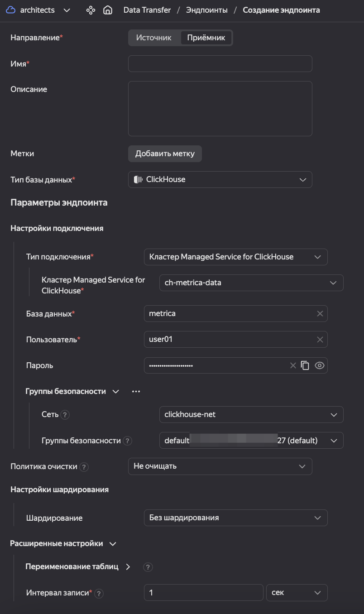Open the Не очищать cleanup policy dropdown

pos(220,466)
